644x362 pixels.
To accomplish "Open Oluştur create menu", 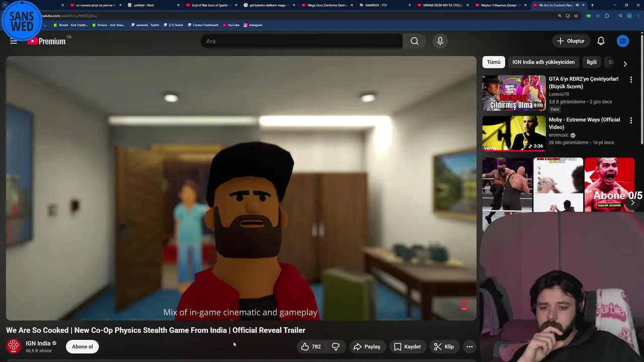I will point(571,41).
